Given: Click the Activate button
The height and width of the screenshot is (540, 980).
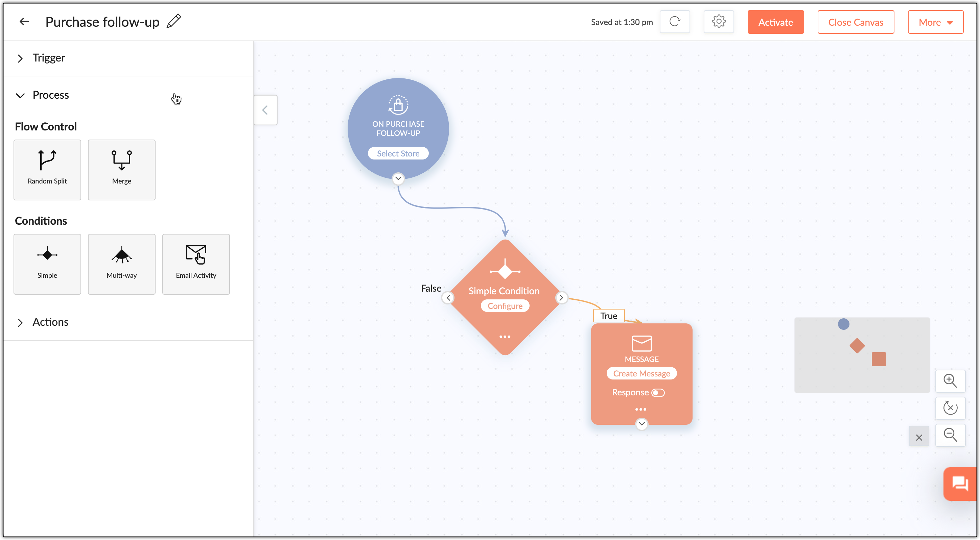Looking at the screenshot, I should click(775, 22).
